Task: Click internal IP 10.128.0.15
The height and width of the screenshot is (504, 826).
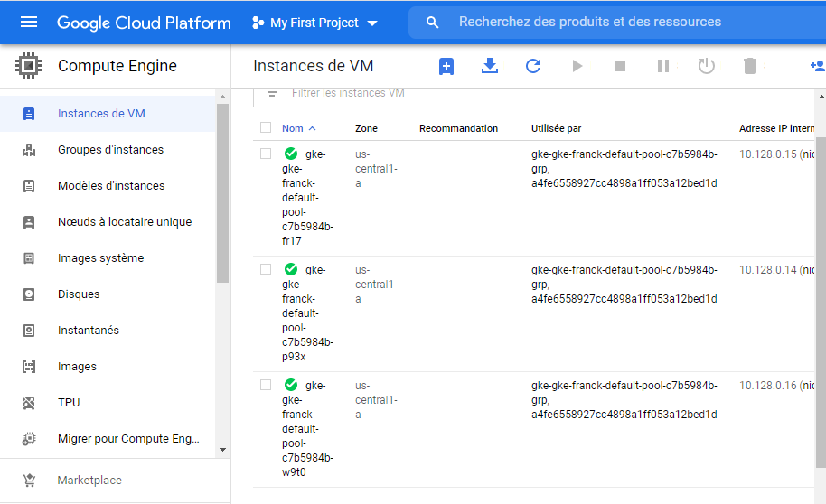Action: (x=767, y=154)
